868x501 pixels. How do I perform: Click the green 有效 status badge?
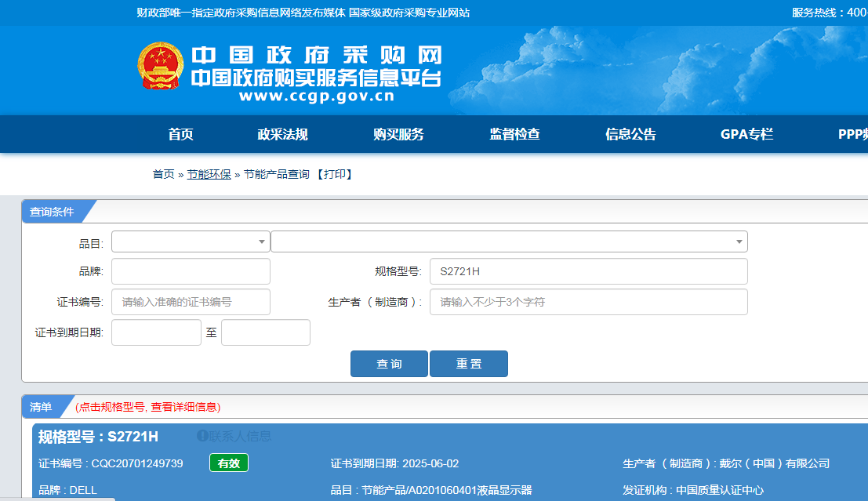point(229,463)
